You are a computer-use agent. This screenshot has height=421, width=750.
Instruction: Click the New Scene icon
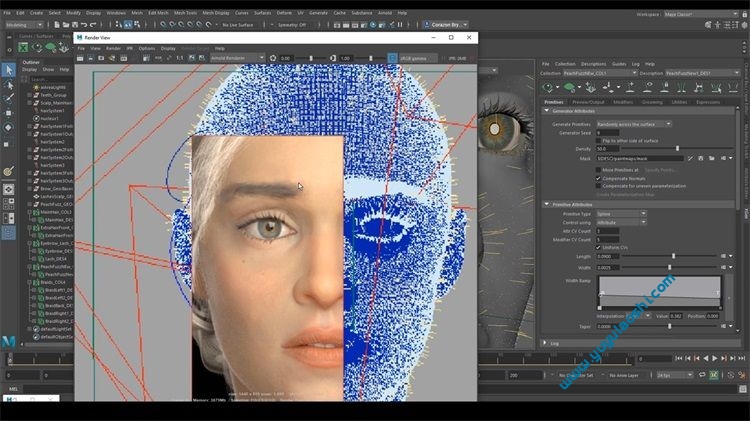click(x=57, y=24)
